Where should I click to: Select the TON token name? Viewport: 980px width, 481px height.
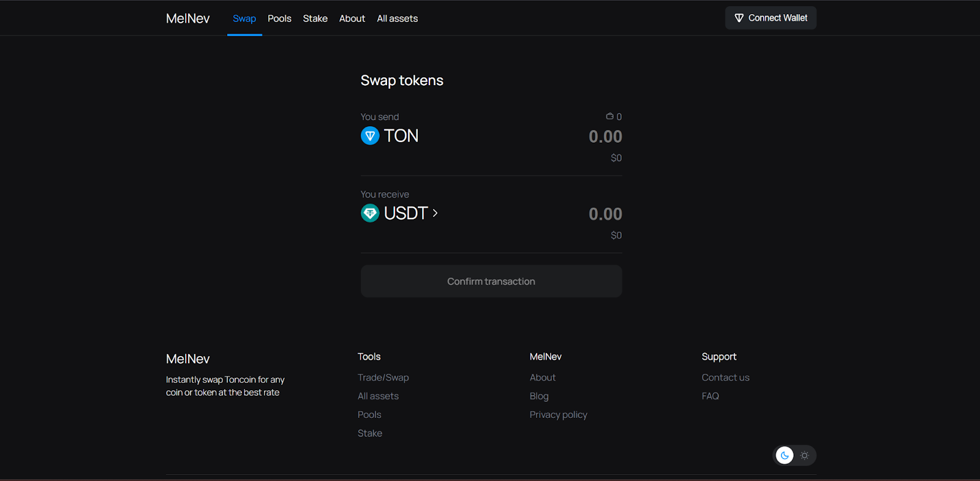401,135
